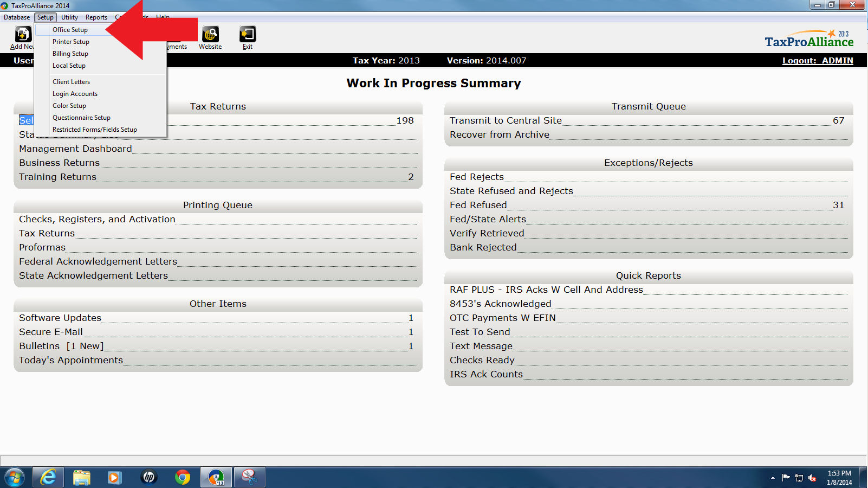Open the Snipping Tool taskbar icon

coord(249,477)
